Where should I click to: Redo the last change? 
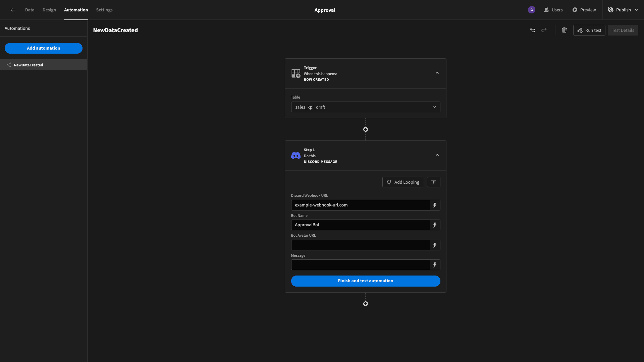(544, 30)
